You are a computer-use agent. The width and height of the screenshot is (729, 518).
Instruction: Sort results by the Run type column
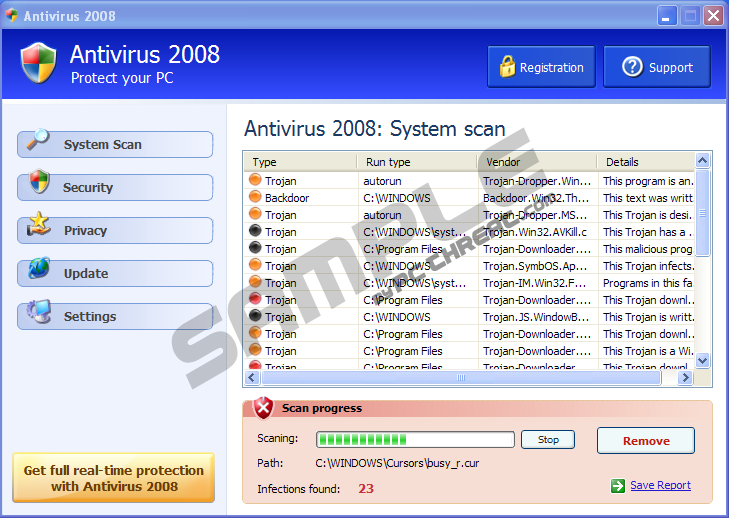tap(417, 162)
